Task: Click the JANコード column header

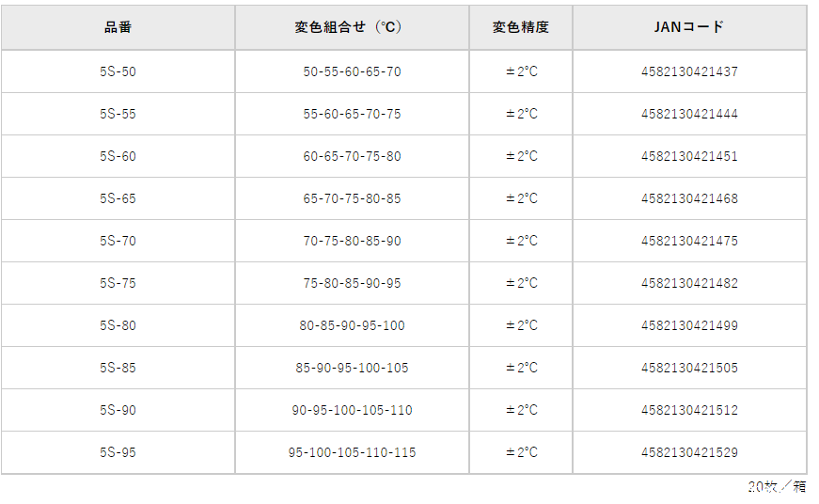Action: click(689, 27)
